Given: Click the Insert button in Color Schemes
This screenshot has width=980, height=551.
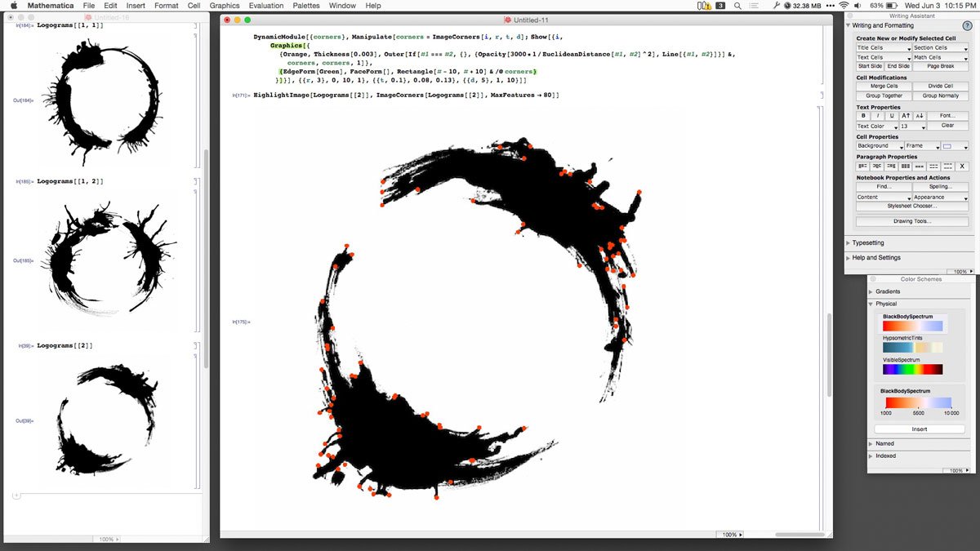Looking at the screenshot, I should (919, 429).
